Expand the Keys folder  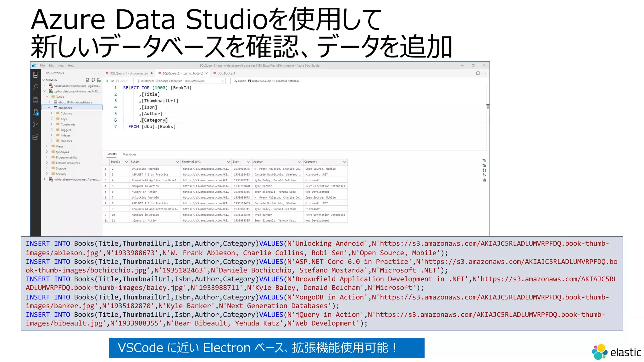click(x=52, y=119)
